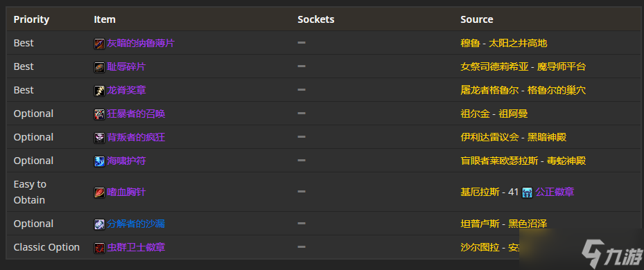Viewport: 644px width, 270px height.
Task: Click the icon beside 海啸护符
Action: coord(99,161)
